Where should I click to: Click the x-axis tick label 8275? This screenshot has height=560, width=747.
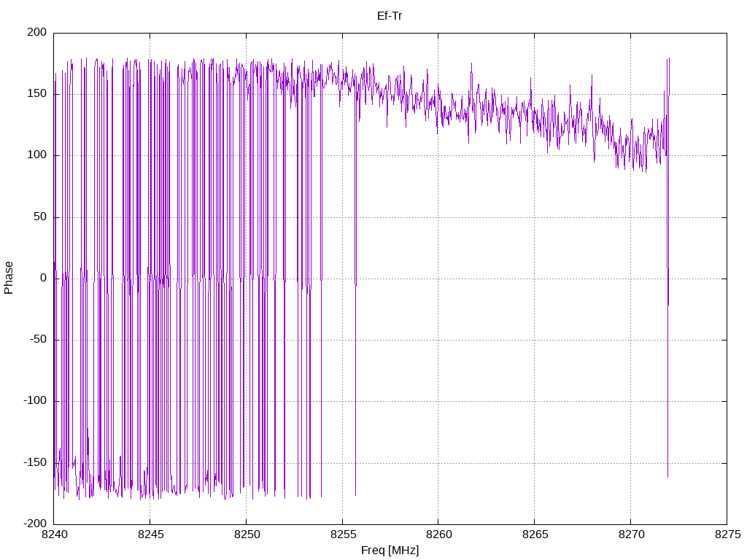pyautogui.click(x=727, y=534)
